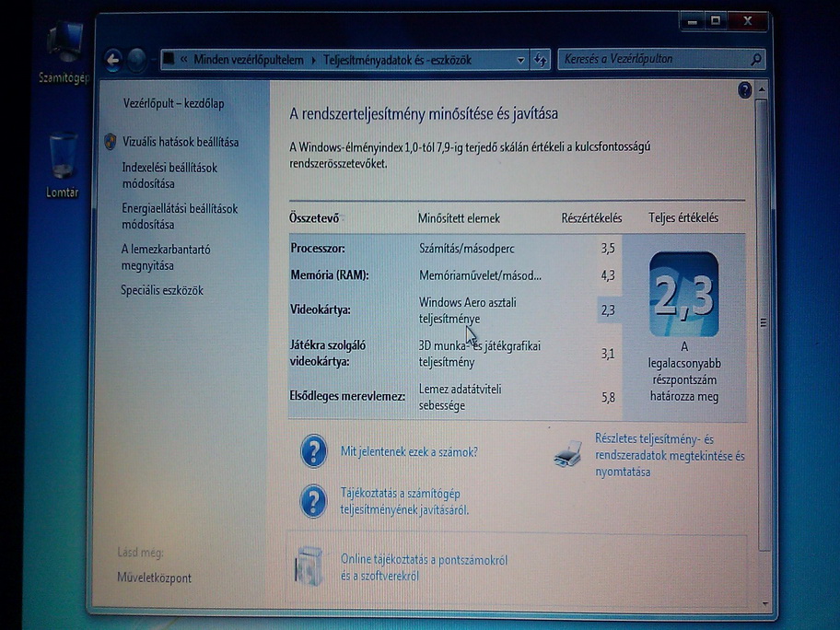840x630 pixels.
Task: Open Speciális eszközök link
Action: point(162,290)
